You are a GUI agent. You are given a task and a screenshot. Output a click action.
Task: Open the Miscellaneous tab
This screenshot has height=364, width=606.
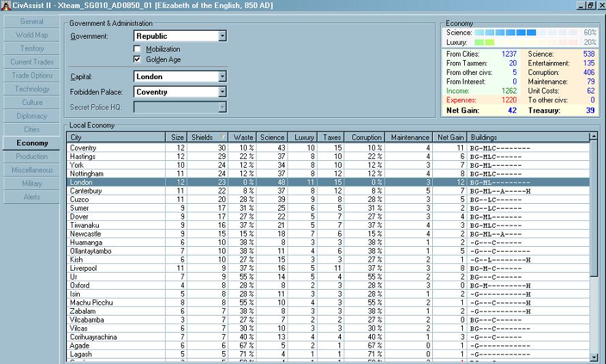31,170
